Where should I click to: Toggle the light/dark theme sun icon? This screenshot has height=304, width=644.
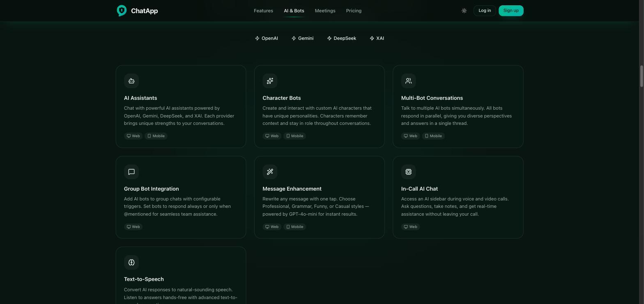pos(464,11)
